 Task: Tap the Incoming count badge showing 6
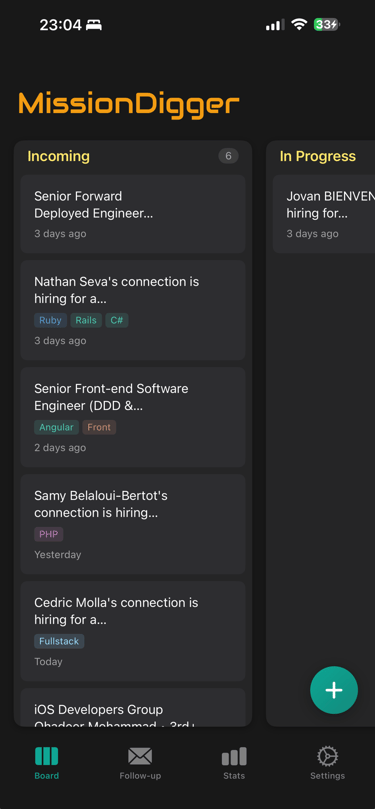tap(229, 156)
